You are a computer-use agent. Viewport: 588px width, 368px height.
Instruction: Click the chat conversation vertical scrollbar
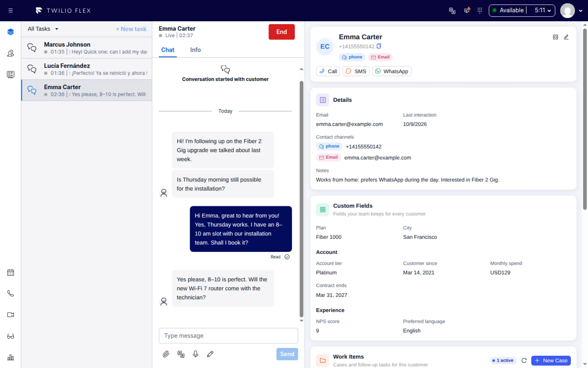(302, 199)
